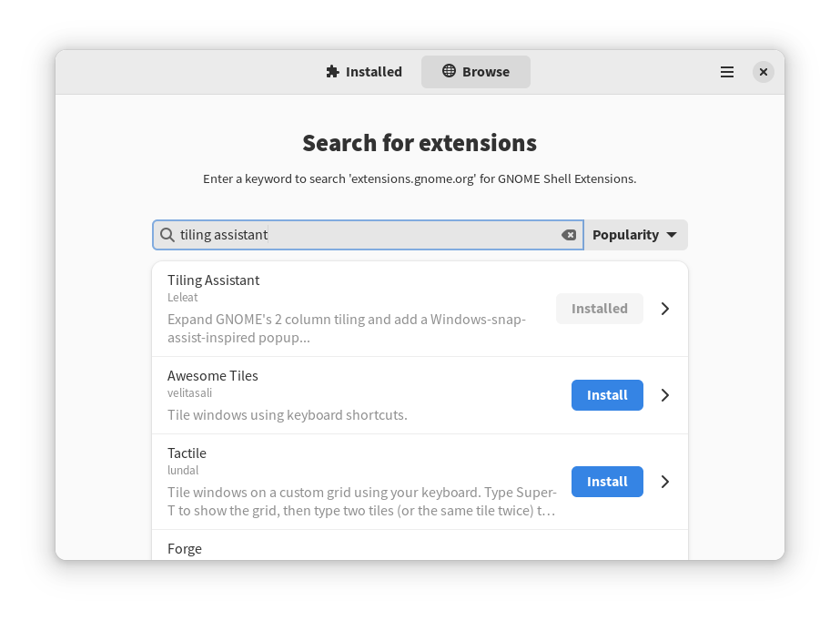This screenshot has width=840, height=621.
Task: Open the Popularity sort dropdown
Action: 635,235
